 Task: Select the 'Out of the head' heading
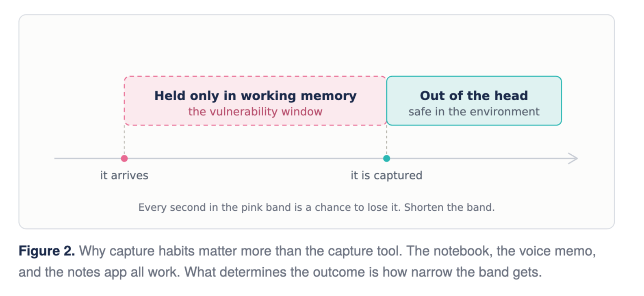(474, 96)
